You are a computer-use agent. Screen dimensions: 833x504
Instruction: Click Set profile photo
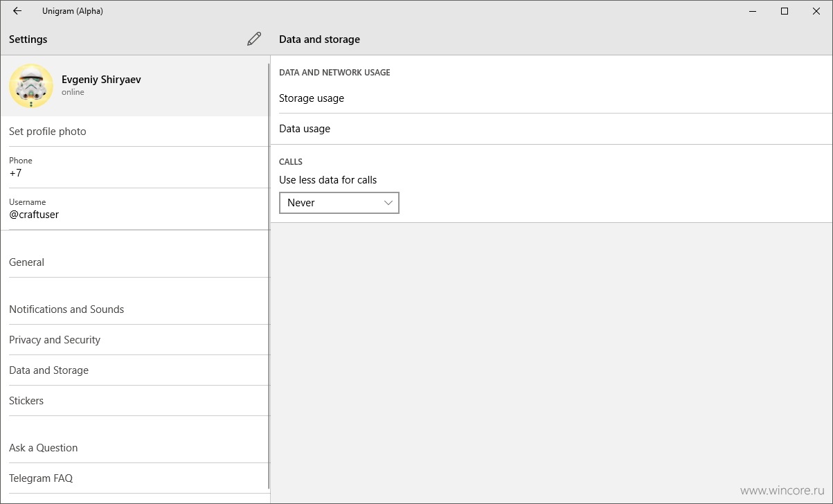(135, 132)
